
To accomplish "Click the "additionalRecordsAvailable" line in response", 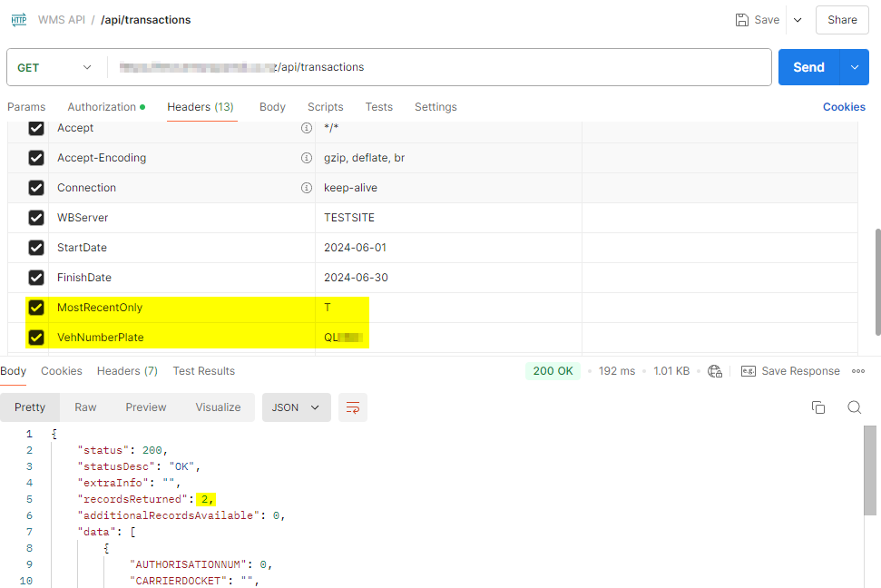I will (x=181, y=515).
